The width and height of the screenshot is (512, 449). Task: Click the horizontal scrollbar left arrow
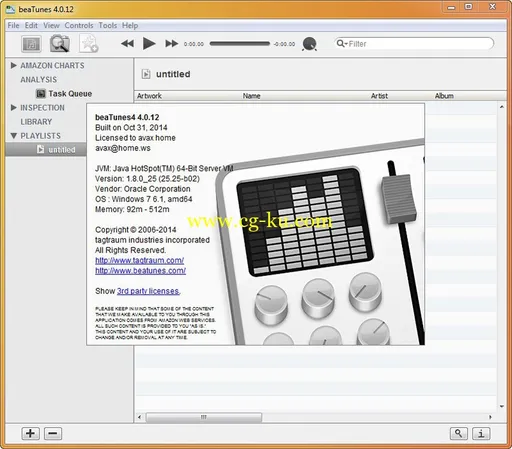pos(140,417)
